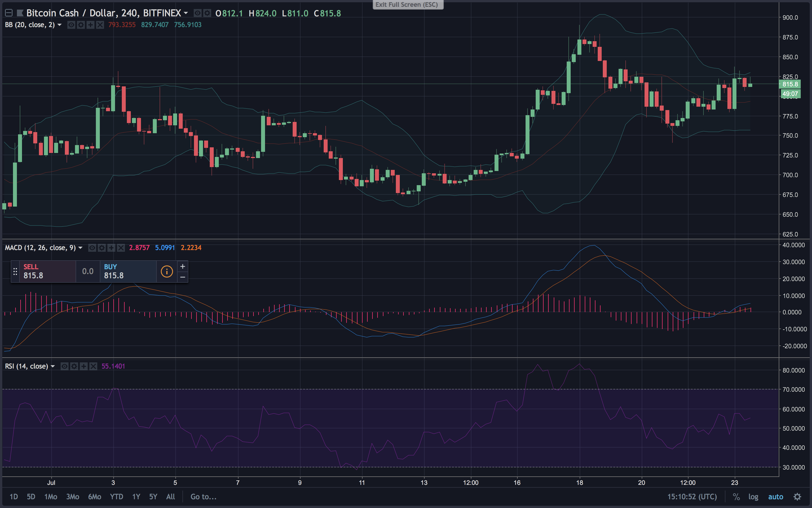
Task: Click the MACD histogram value 2.8757
Action: coord(139,248)
